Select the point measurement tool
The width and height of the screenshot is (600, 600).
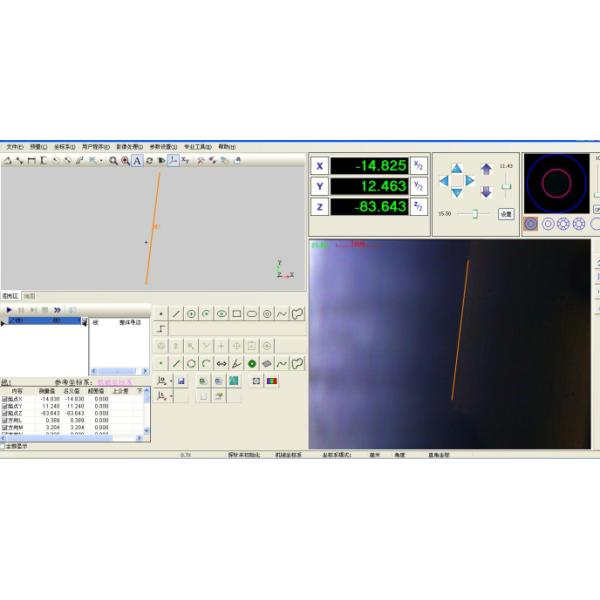click(162, 313)
